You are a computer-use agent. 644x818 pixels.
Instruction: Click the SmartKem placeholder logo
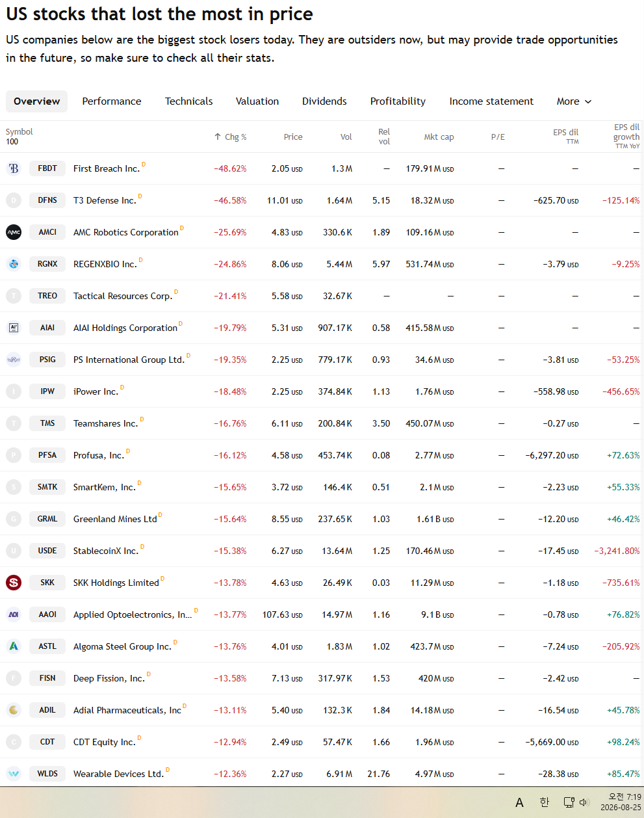pos(14,487)
